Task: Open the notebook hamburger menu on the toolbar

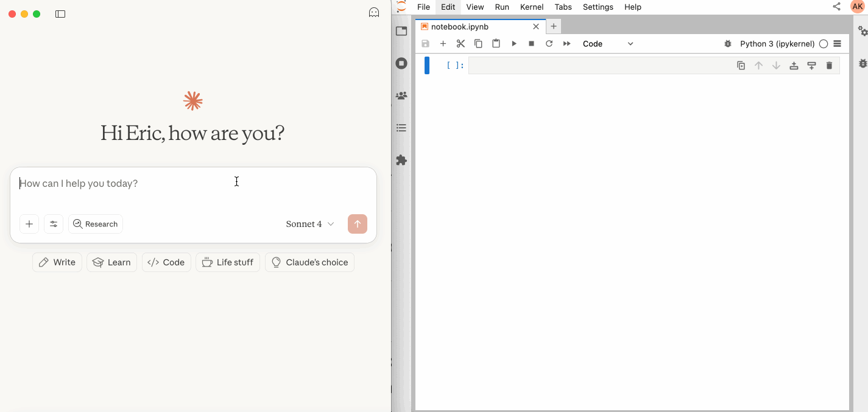Action: [x=838, y=43]
